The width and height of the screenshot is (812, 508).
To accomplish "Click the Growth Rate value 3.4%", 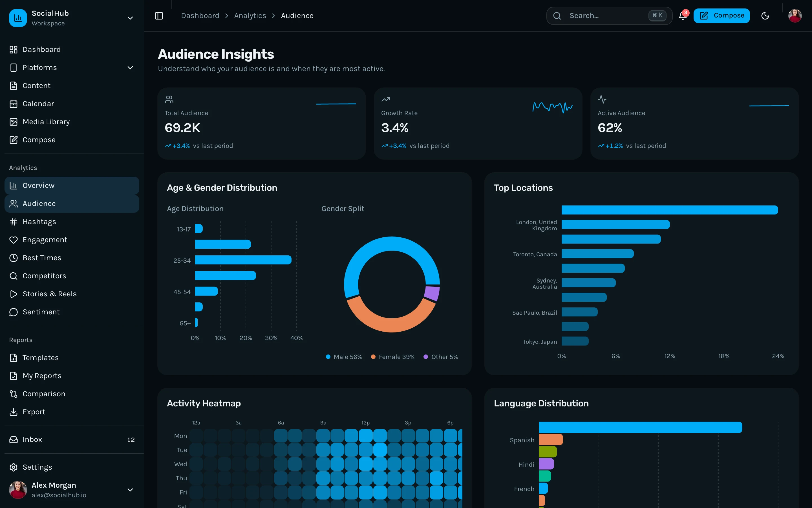I will pyautogui.click(x=395, y=128).
